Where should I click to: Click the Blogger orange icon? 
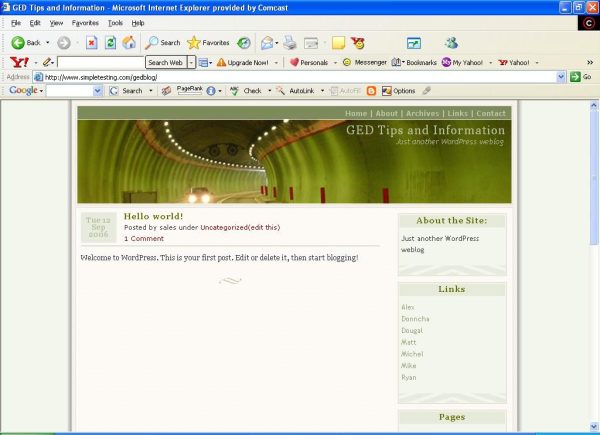[x=371, y=91]
